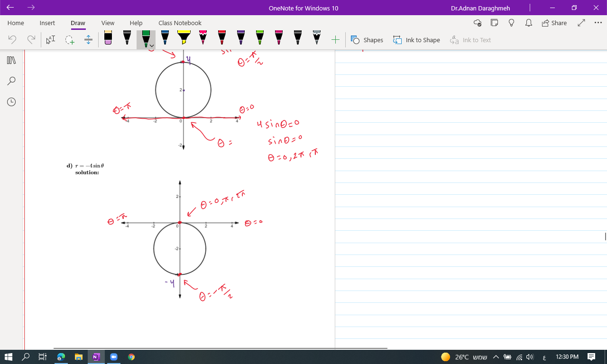The image size is (607, 364).
Task: Select the yellow highlighter
Action: pos(184,38)
